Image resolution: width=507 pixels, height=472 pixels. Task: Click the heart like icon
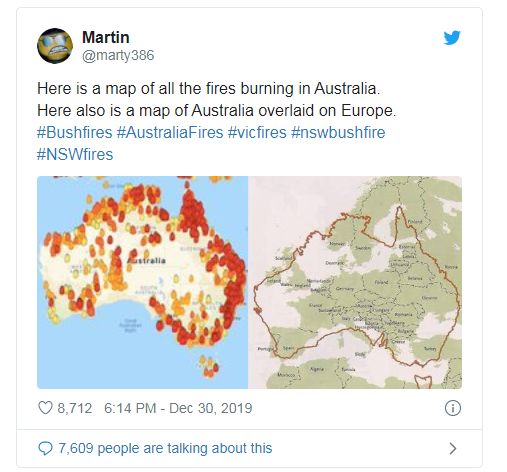(x=45, y=408)
